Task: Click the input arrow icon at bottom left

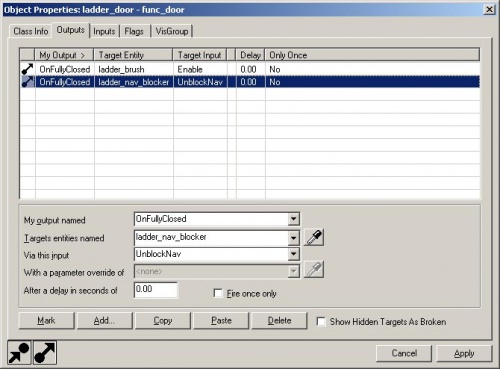Action: (x=19, y=352)
